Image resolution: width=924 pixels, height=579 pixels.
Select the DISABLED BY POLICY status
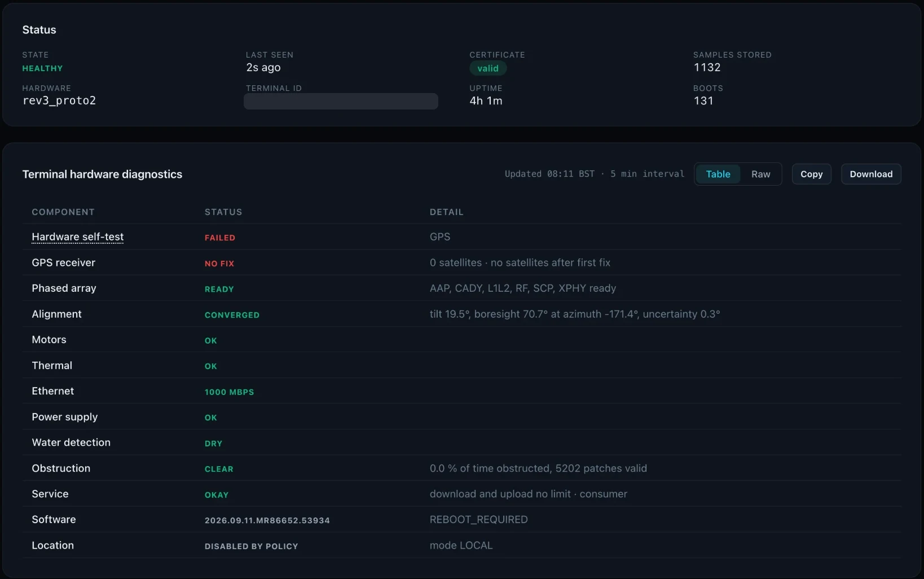point(251,546)
